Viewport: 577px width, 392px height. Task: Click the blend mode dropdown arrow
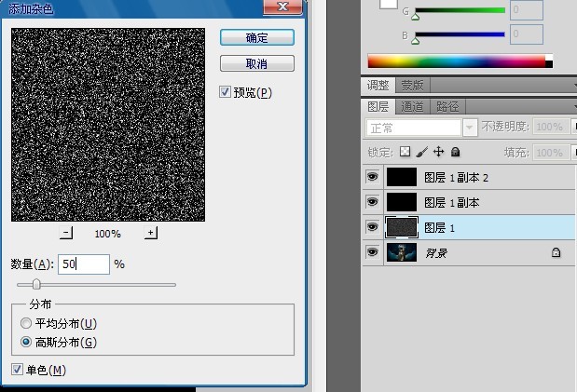pyautogui.click(x=470, y=128)
